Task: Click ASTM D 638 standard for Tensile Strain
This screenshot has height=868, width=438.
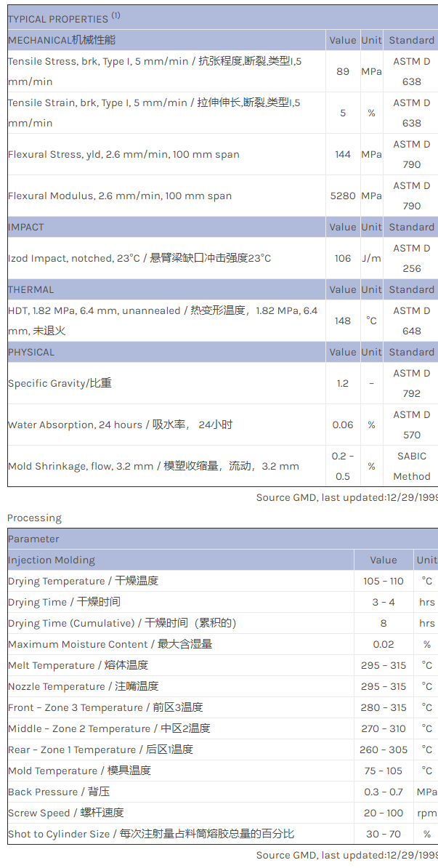Action: (411, 113)
